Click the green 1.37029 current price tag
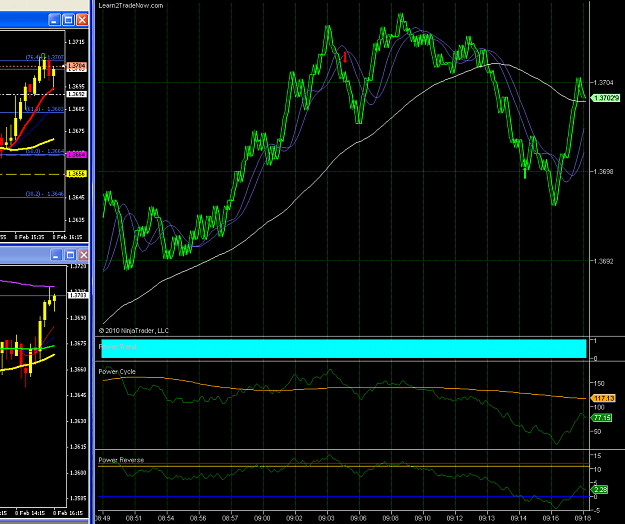Image resolution: width=625 pixels, height=524 pixels. click(606, 98)
